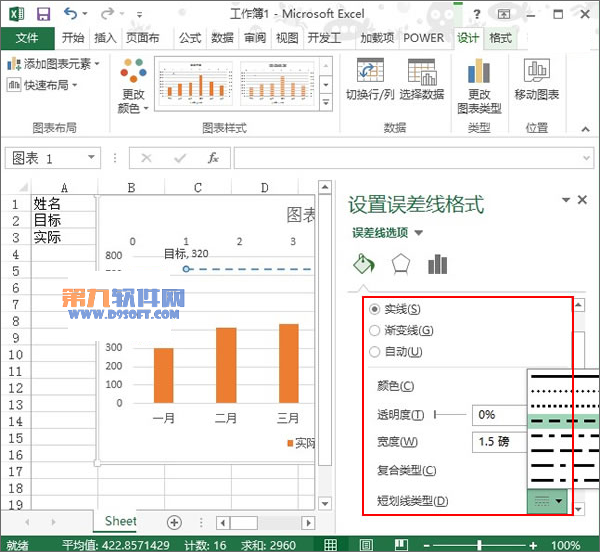Click the horizontal scrollbar right arrow

[x=308, y=522]
